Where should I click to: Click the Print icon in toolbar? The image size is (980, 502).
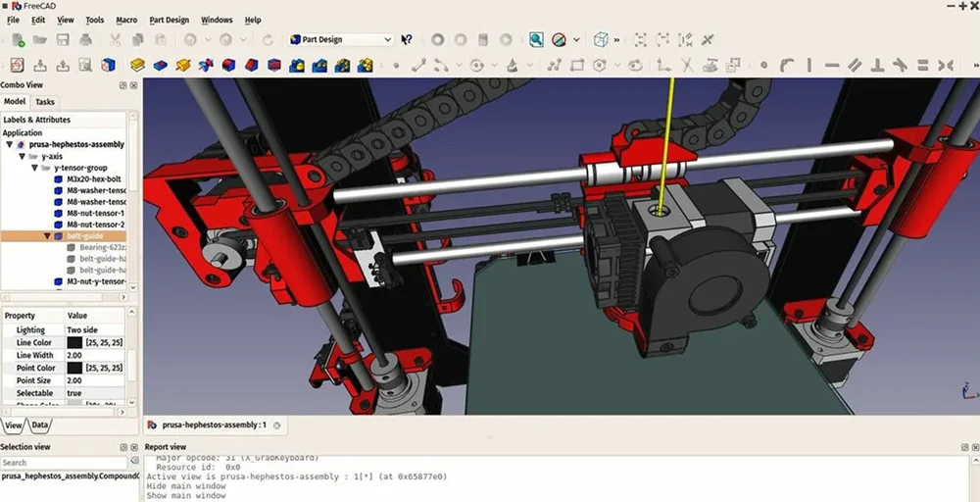point(86,40)
